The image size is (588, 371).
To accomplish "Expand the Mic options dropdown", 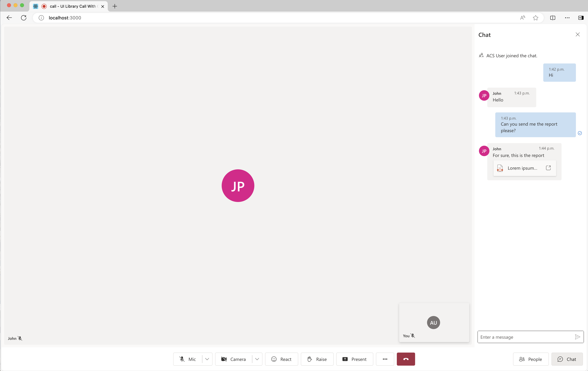I will (x=207, y=359).
